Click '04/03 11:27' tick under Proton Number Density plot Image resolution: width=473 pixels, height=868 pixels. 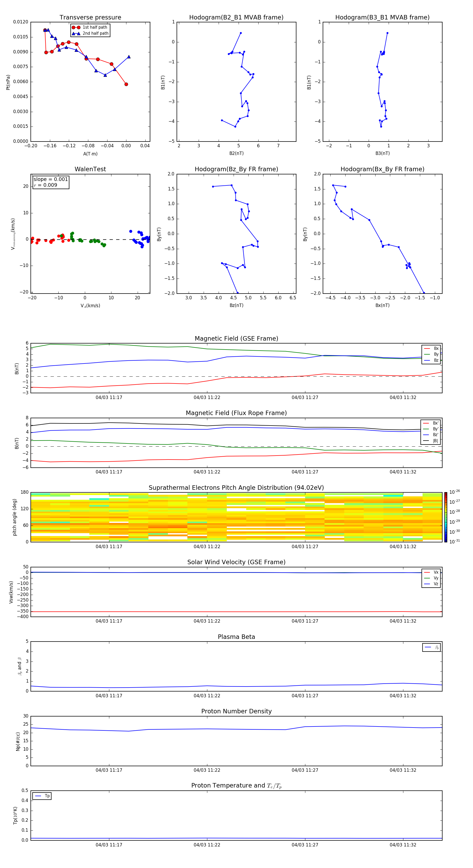[x=305, y=770]
